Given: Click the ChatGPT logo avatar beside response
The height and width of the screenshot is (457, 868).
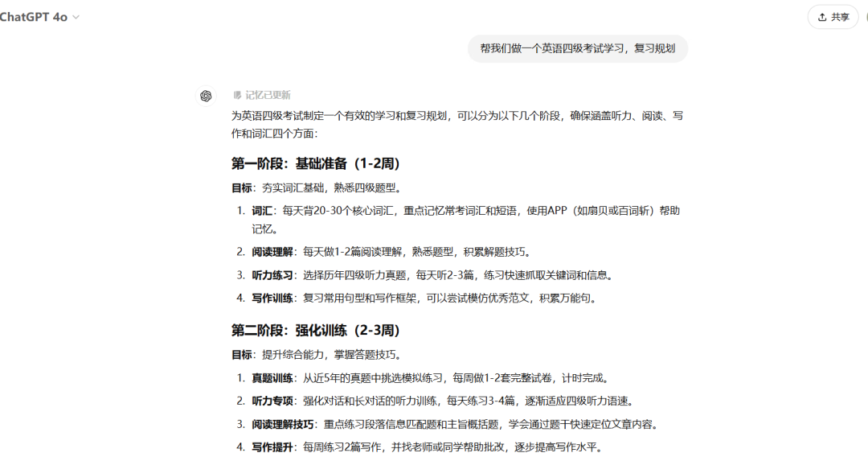Looking at the screenshot, I should click(206, 96).
